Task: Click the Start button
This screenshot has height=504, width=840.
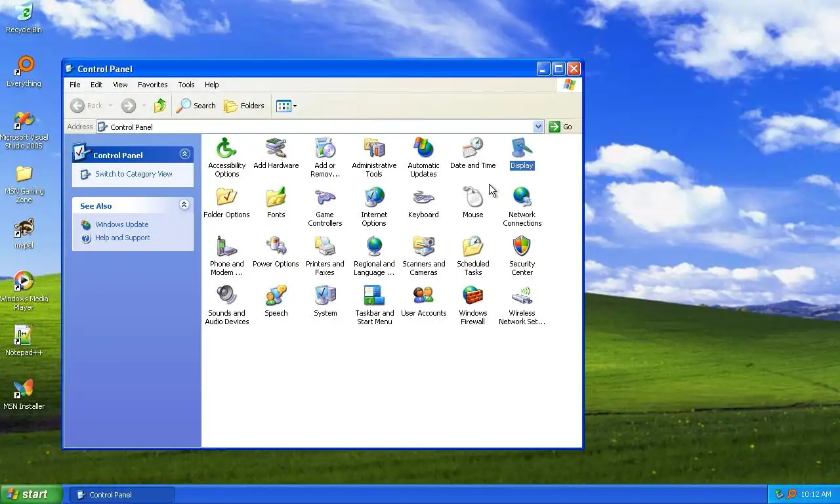Action: [31, 495]
